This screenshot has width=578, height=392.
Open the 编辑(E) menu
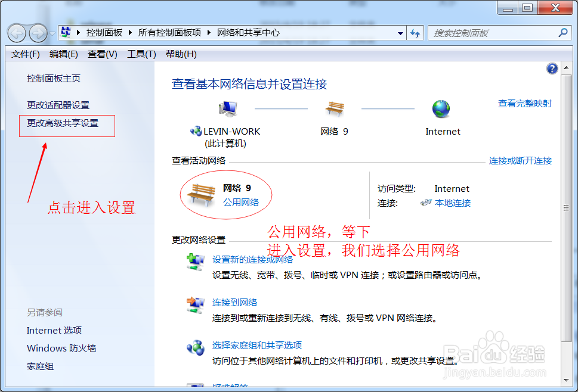(64, 54)
